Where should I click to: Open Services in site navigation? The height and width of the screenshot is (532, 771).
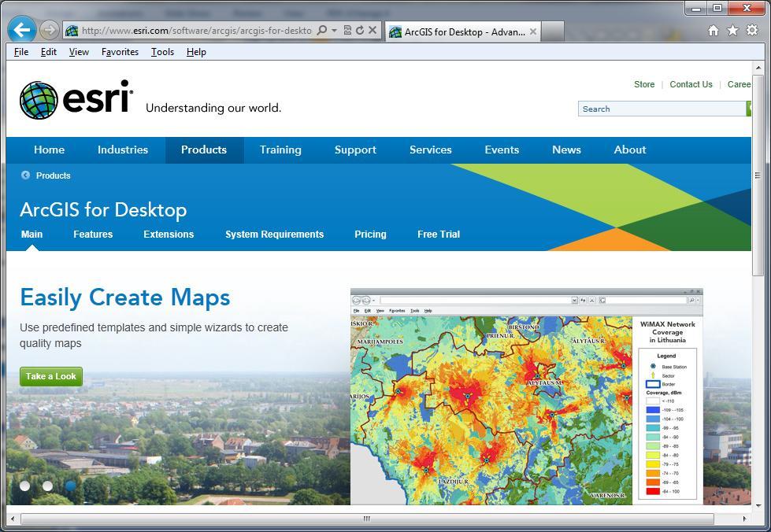click(430, 150)
